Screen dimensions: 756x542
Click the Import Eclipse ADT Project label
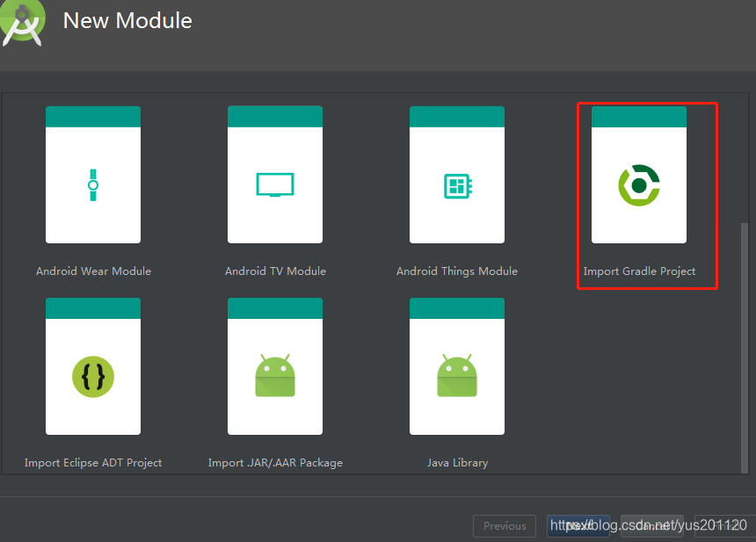tap(93, 463)
